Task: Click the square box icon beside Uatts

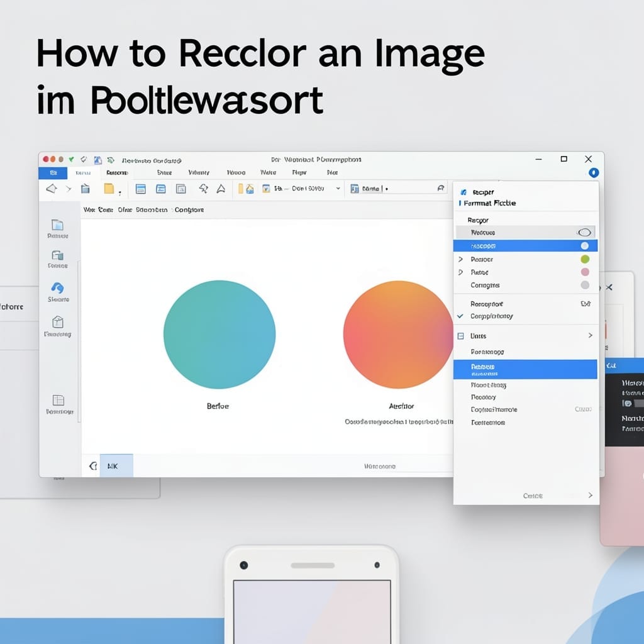Action: (x=461, y=336)
